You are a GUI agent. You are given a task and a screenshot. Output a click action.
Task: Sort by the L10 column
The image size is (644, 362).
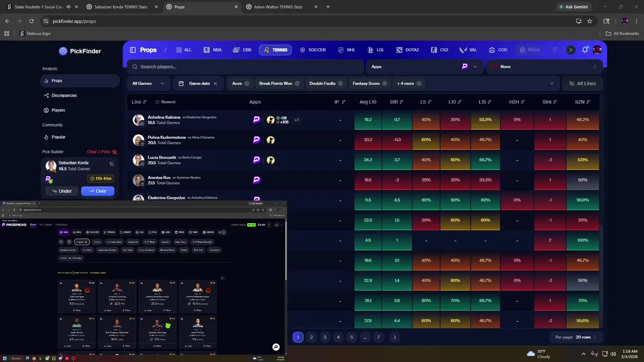click(455, 102)
